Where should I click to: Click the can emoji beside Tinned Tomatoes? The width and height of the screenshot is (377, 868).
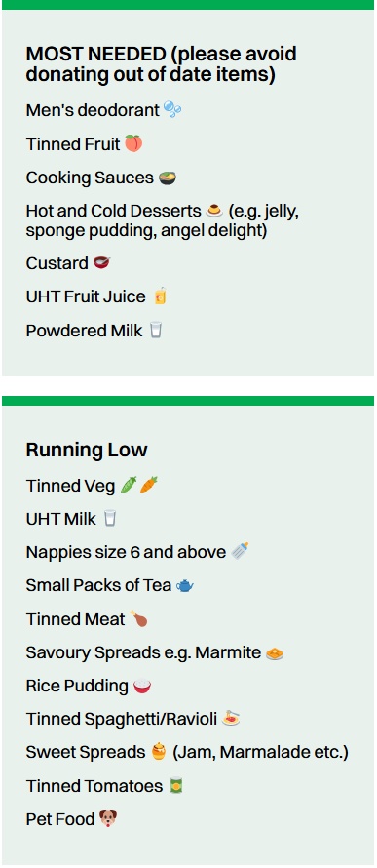(175, 785)
